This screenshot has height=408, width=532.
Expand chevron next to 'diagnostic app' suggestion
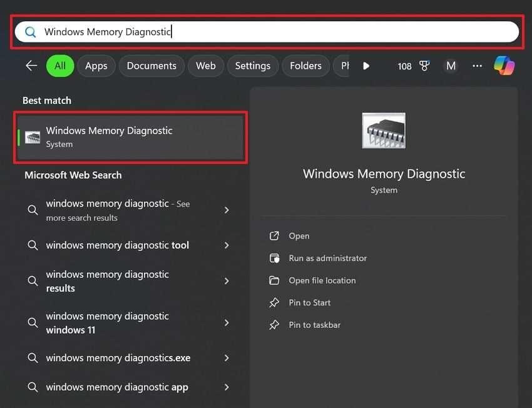click(227, 387)
